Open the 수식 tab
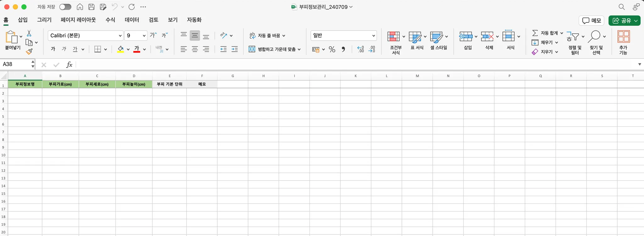Screen dimensions: 644x236 tap(110, 20)
